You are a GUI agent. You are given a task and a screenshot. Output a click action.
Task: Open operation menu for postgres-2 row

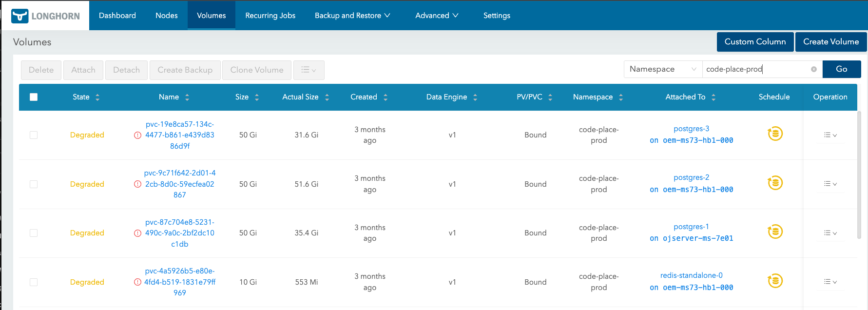coord(830,184)
